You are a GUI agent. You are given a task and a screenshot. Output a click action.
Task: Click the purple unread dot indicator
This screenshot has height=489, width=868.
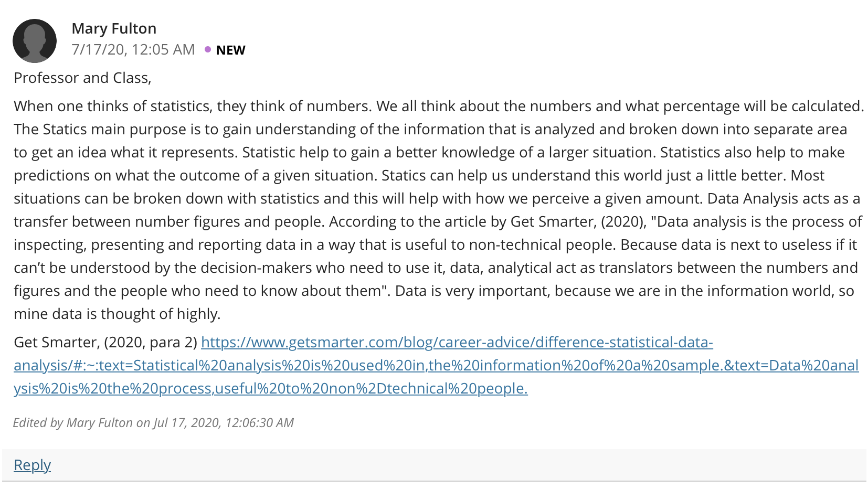[208, 50]
